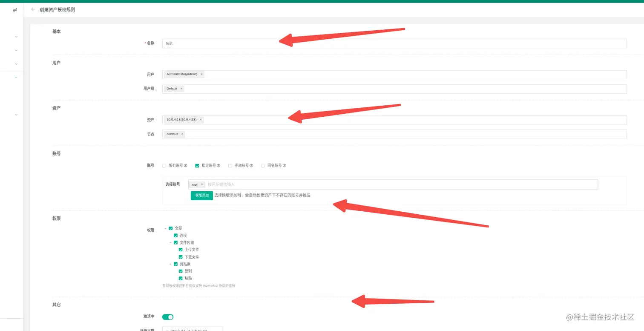Open help tooltip next to 所有账号
Viewport: 644px width, 331px height.
(186, 165)
